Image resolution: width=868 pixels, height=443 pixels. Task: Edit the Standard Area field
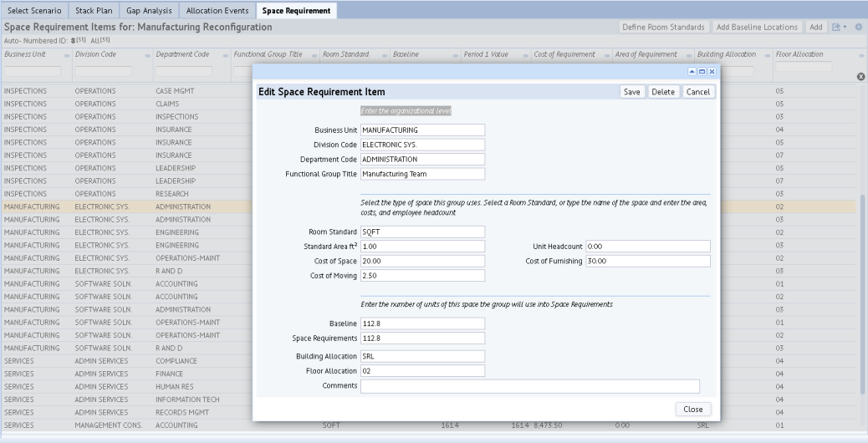(x=422, y=246)
